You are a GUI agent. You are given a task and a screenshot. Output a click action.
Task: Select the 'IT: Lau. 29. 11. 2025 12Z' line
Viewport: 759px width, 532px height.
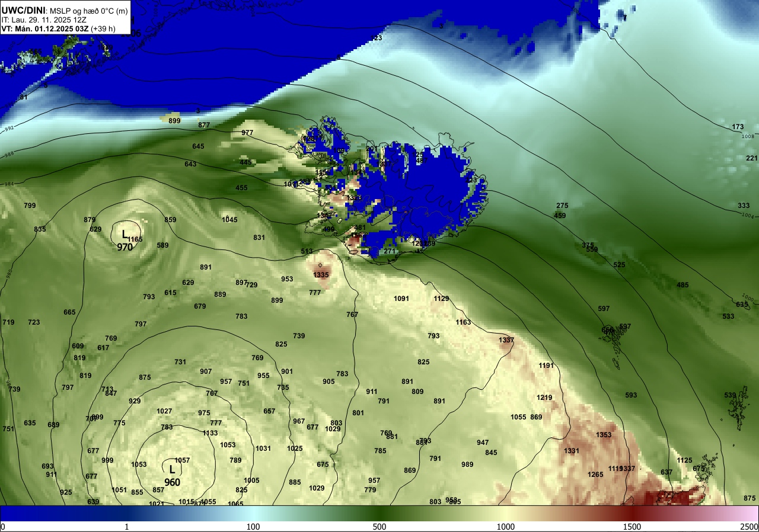tap(43, 20)
